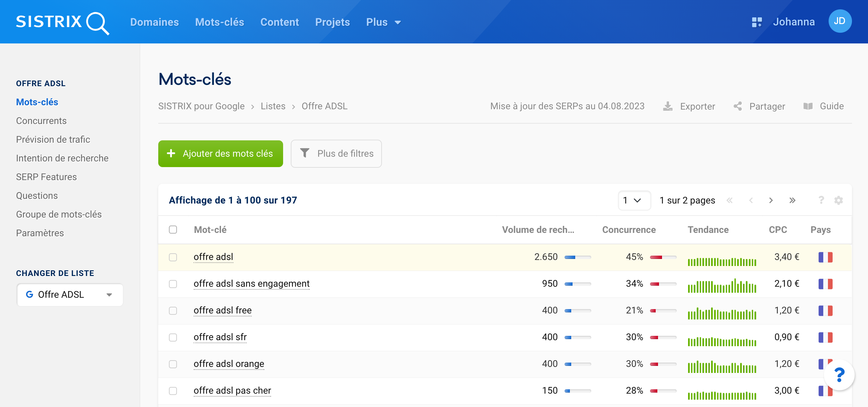Open SERP Features in sidebar
This screenshot has width=868, height=407.
point(46,177)
